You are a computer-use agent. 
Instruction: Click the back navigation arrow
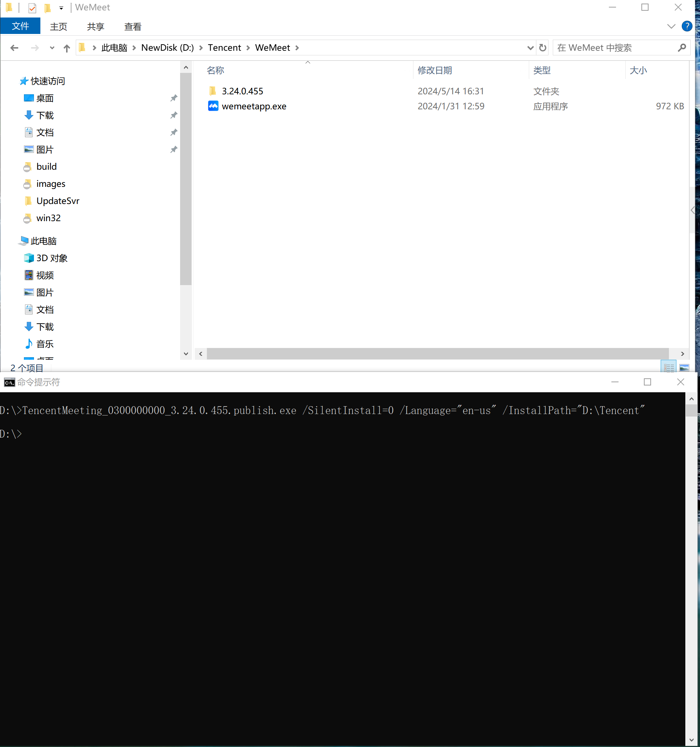pyautogui.click(x=14, y=48)
